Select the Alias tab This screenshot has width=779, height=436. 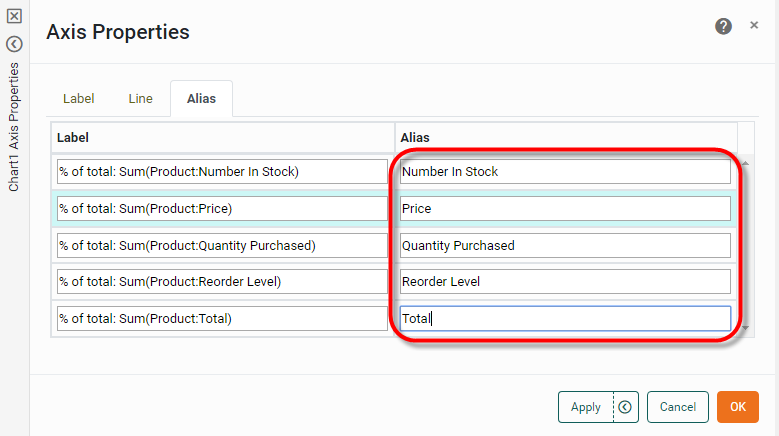click(201, 99)
